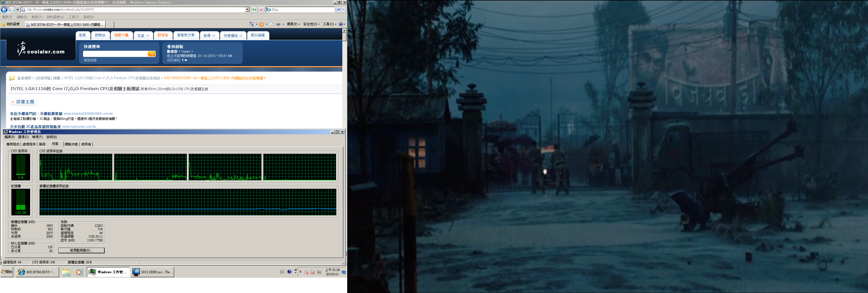The image size is (868, 293).
Task: Click the IE Refresh button
Action: coord(254,9)
